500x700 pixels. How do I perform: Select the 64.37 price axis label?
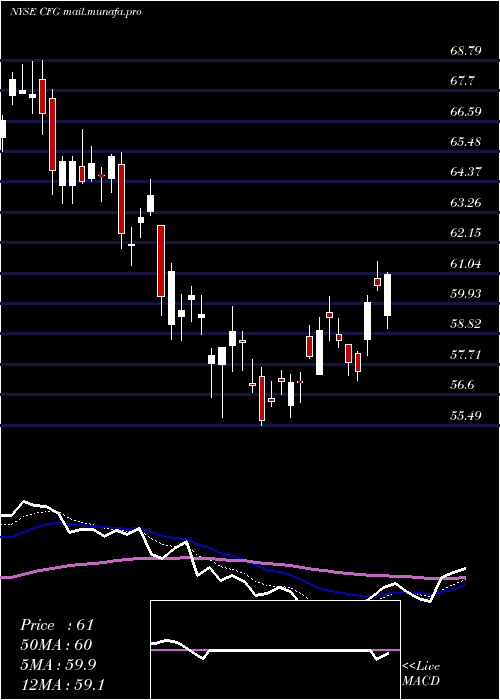click(466, 172)
